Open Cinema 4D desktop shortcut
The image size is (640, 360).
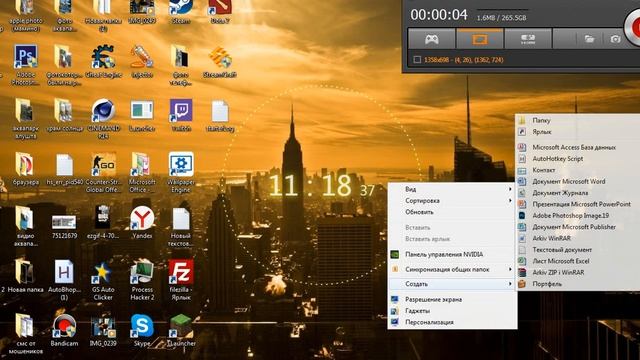(103, 118)
